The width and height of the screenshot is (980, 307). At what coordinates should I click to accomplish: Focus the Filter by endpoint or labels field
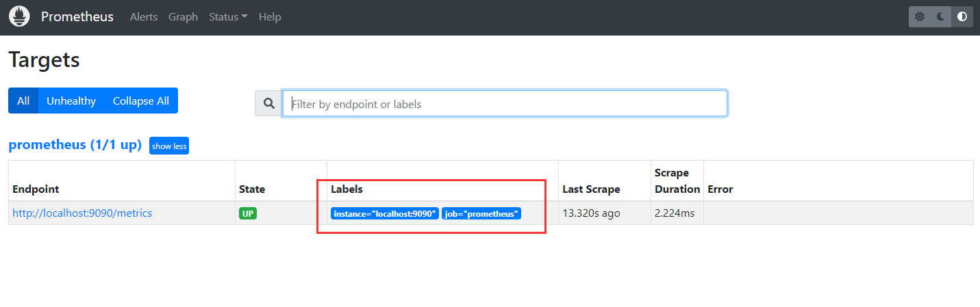click(505, 104)
